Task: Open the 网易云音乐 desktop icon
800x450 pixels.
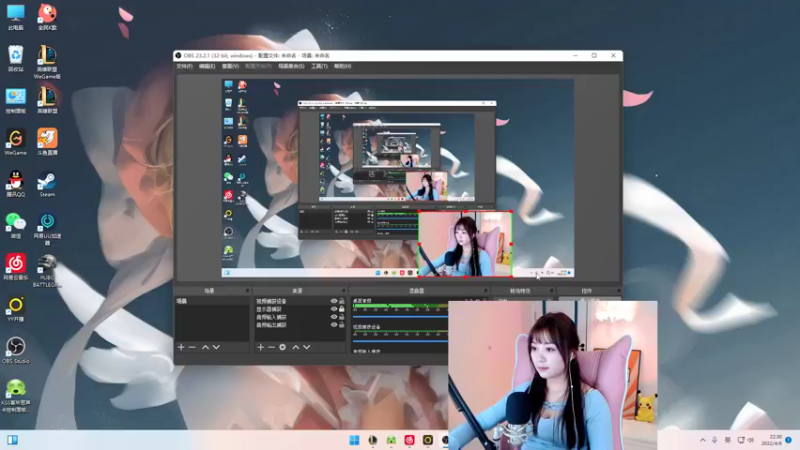Action: pyautogui.click(x=15, y=267)
